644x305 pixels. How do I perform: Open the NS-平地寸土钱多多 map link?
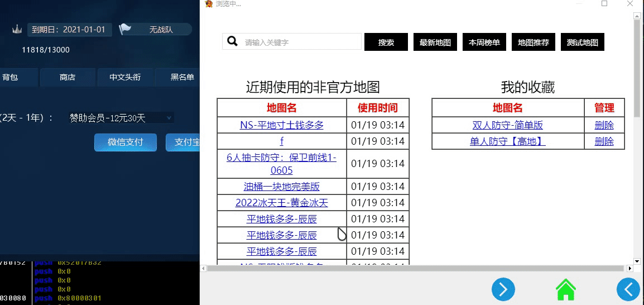click(282, 125)
